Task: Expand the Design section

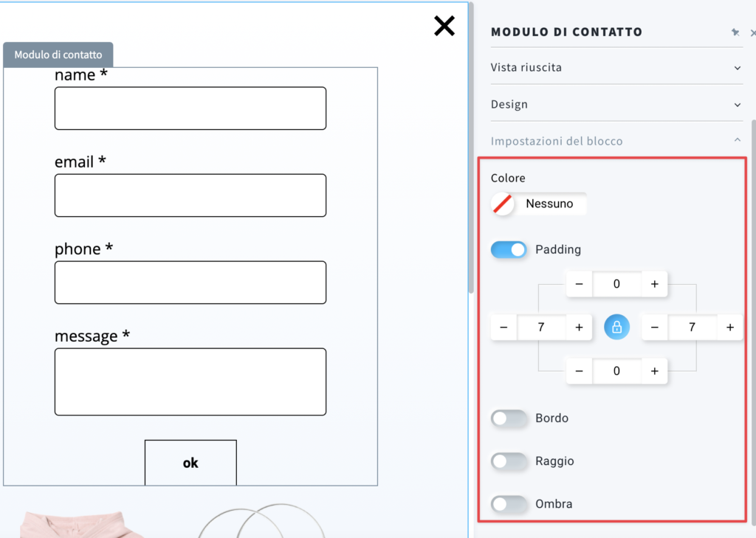Action: pyautogui.click(x=616, y=104)
